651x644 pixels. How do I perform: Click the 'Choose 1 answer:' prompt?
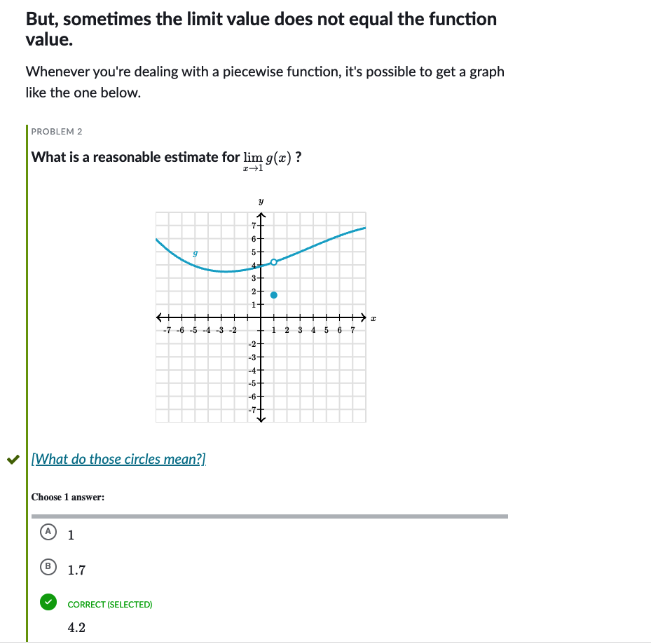coord(68,497)
